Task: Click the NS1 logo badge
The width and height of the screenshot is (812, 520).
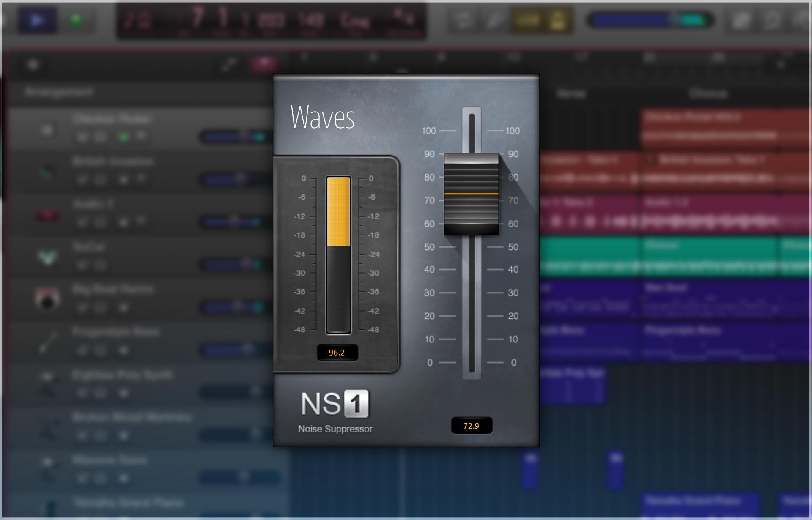Action: click(335, 404)
